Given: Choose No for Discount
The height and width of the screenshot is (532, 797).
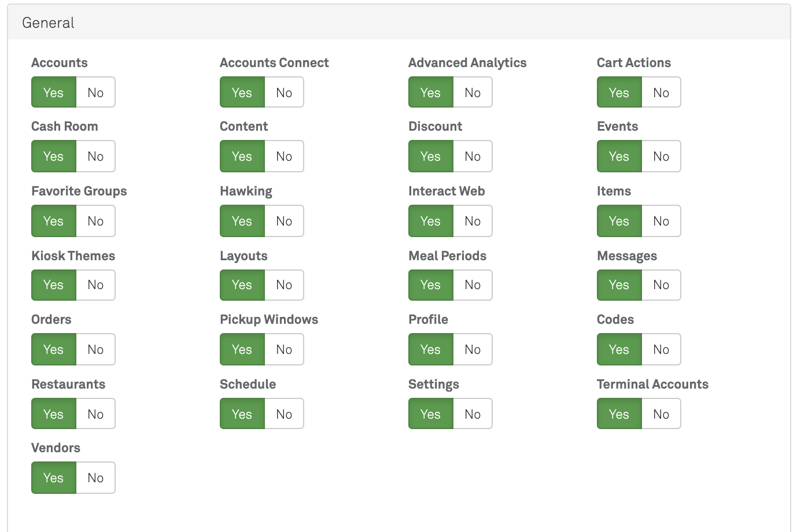Looking at the screenshot, I should coord(473,156).
